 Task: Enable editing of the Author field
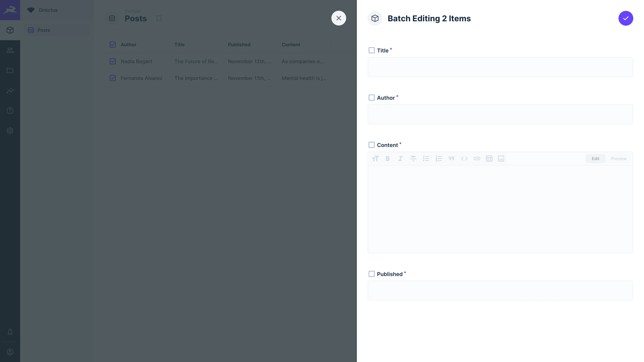(x=372, y=97)
